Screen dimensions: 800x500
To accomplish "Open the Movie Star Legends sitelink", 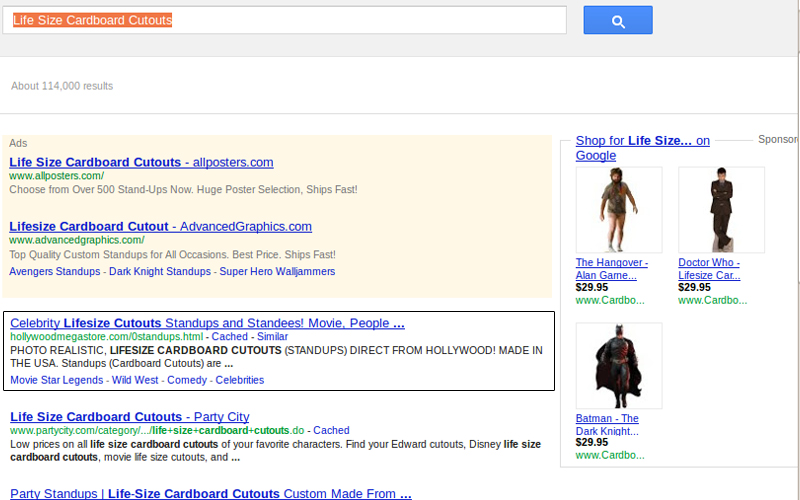I will [x=57, y=380].
